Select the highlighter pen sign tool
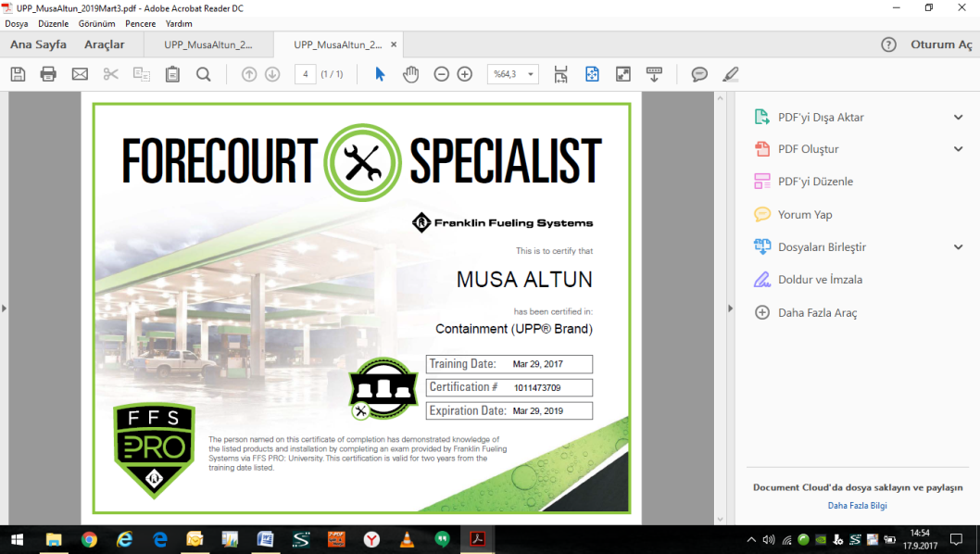 (x=731, y=74)
